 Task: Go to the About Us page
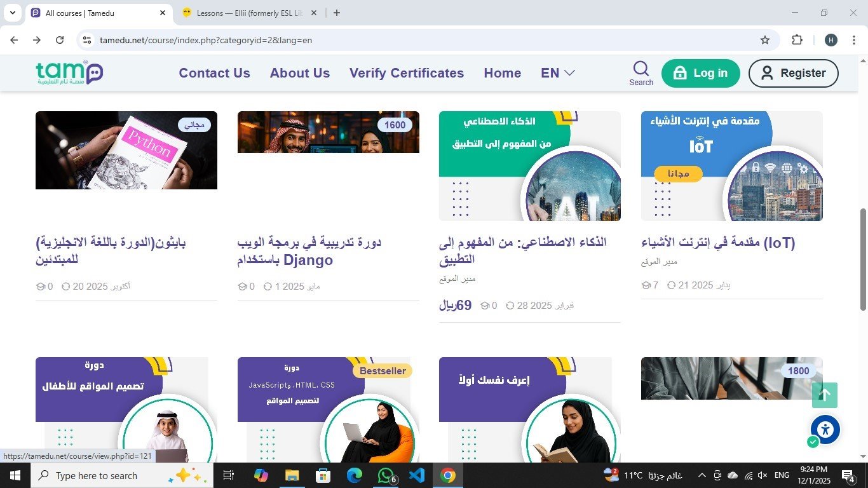click(x=300, y=73)
